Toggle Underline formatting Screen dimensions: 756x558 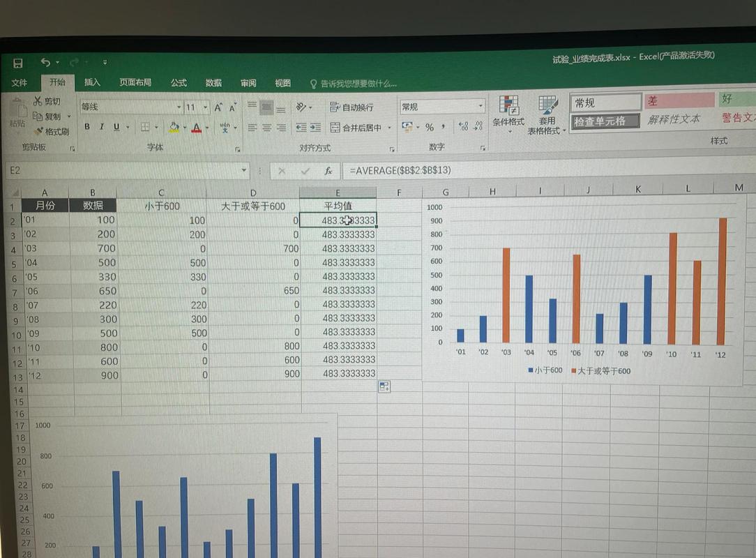coord(116,127)
